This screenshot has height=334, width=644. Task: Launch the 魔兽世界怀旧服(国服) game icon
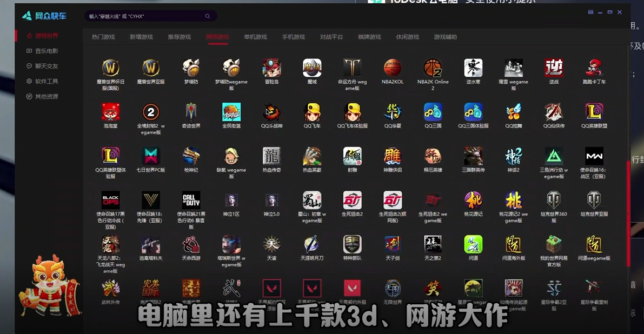click(x=110, y=68)
